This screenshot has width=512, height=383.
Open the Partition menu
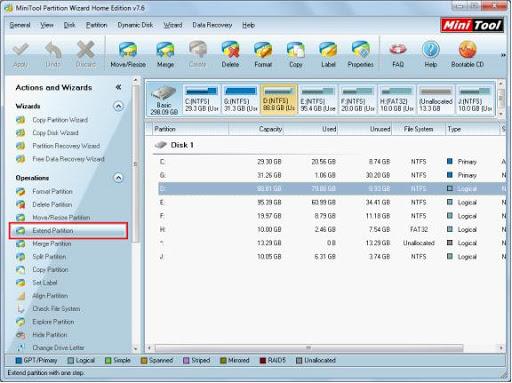pyautogui.click(x=96, y=25)
